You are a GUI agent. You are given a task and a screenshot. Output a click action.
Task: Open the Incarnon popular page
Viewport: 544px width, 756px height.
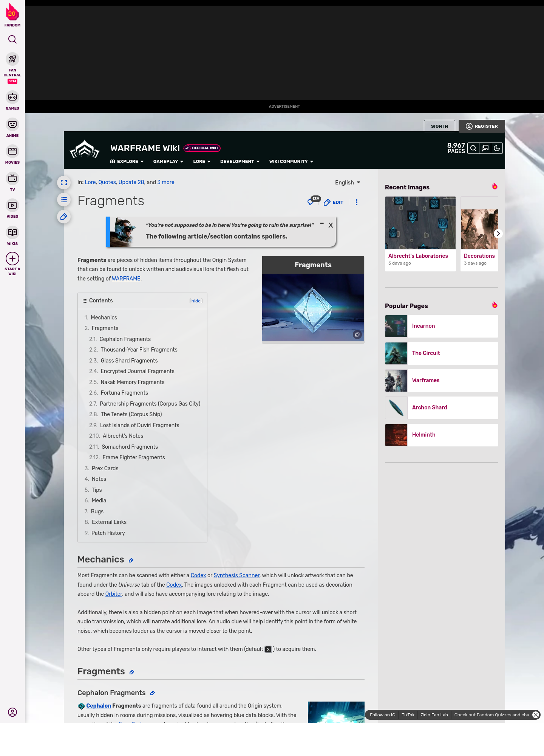tap(442, 326)
